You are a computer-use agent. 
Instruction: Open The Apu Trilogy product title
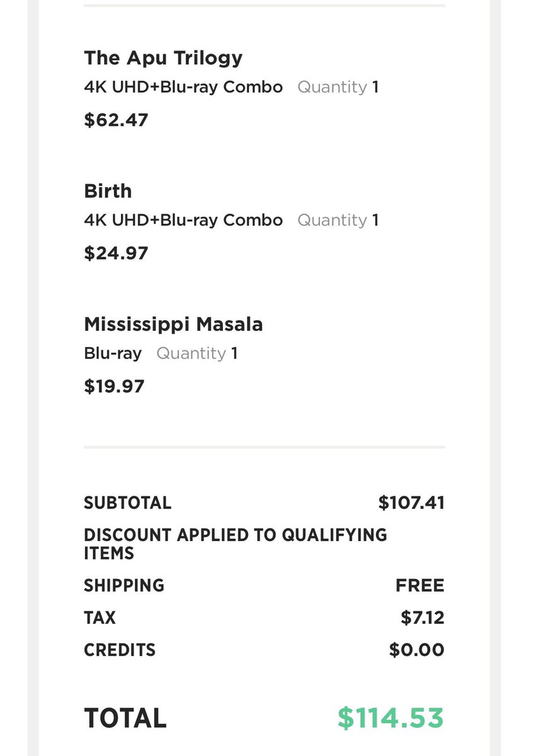(163, 58)
